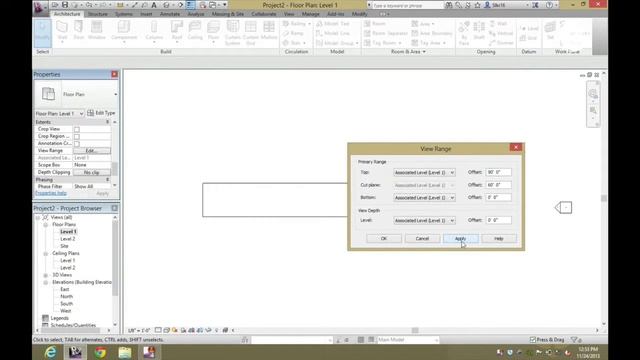Viewport: 640px width, 360px height.
Task: Click the Top Offset input field
Action: [498, 172]
